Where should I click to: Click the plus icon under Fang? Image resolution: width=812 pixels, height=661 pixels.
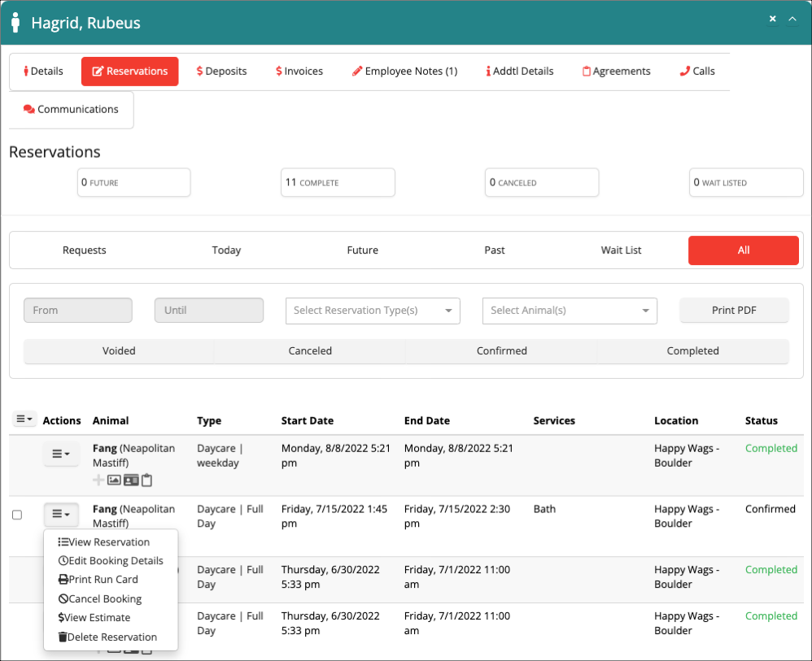point(98,480)
